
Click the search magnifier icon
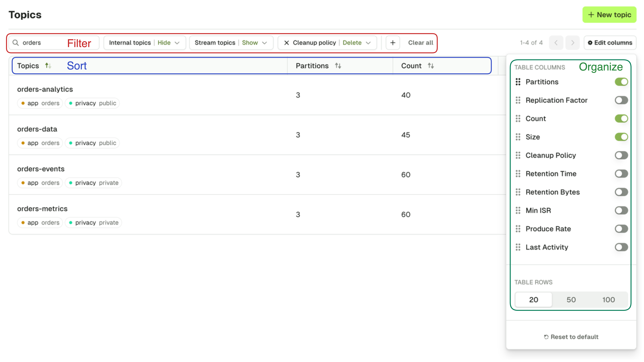coord(15,43)
